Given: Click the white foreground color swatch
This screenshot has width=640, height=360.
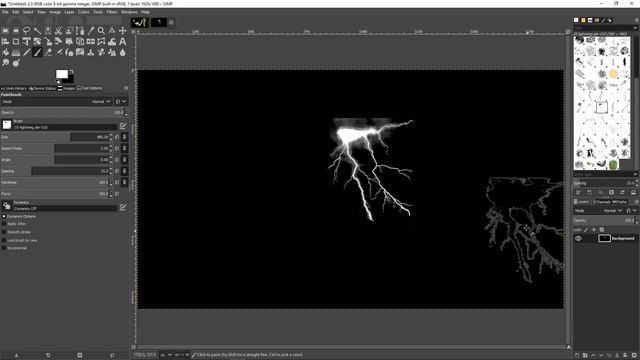Looking at the screenshot, I should click(x=62, y=74).
